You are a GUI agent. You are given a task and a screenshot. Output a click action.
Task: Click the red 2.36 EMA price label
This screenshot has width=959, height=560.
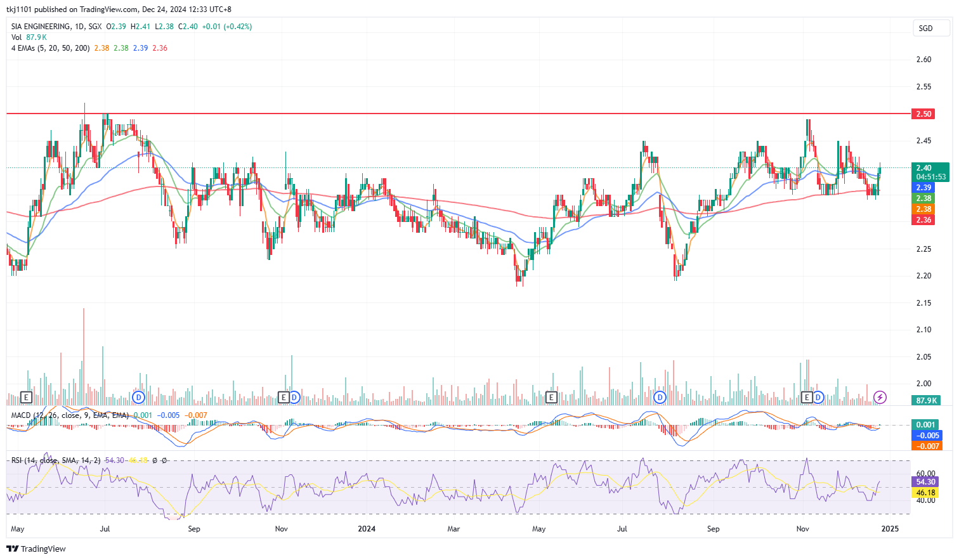924,220
